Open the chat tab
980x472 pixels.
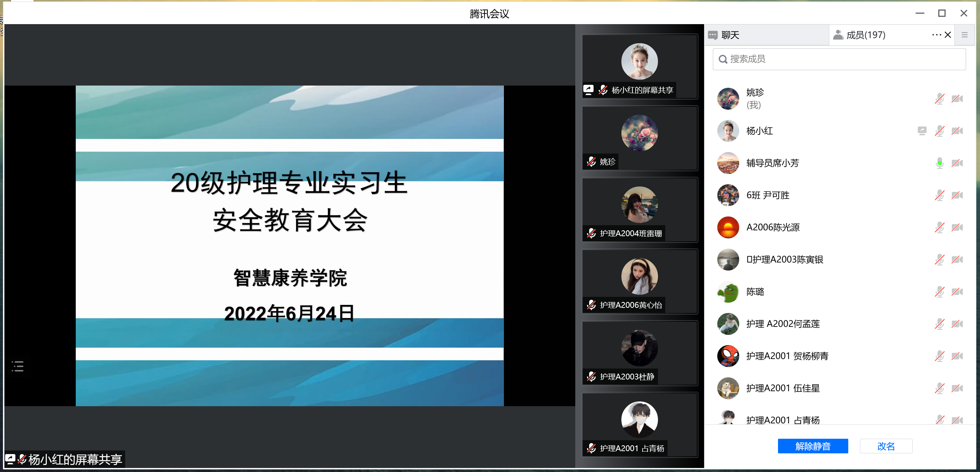point(766,35)
